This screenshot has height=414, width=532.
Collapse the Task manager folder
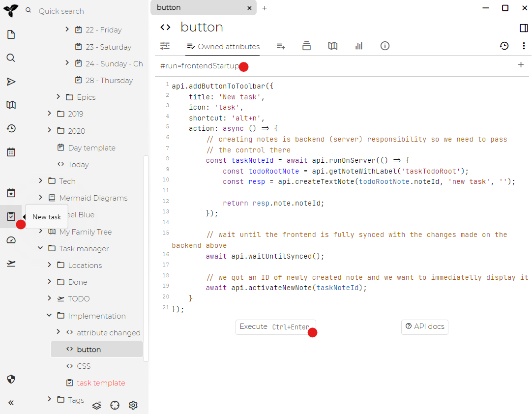pyautogui.click(x=40, y=248)
